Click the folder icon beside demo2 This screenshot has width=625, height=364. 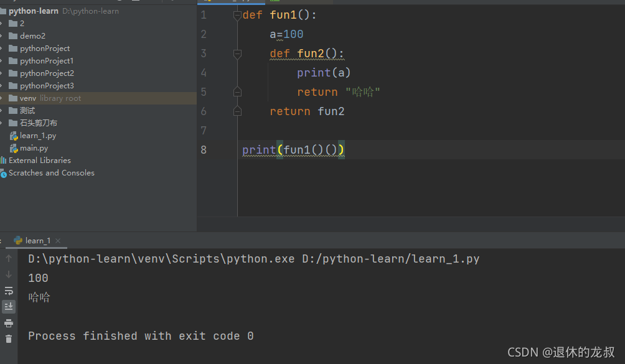click(13, 36)
